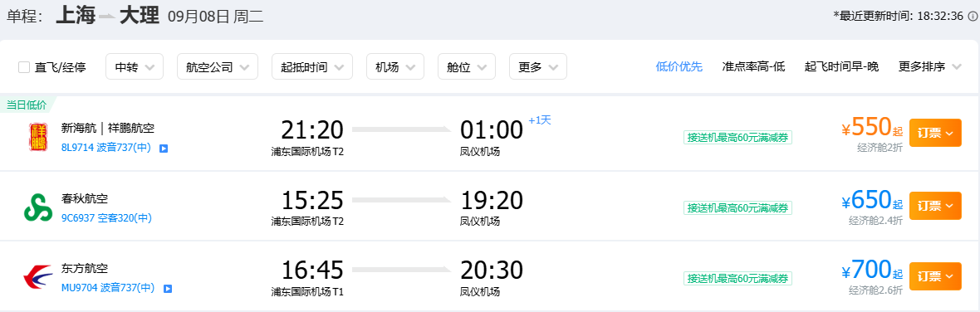The width and height of the screenshot is (980, 312).
Task: Click the China Eastern airline logo
Action: click(x=38, y=277)
